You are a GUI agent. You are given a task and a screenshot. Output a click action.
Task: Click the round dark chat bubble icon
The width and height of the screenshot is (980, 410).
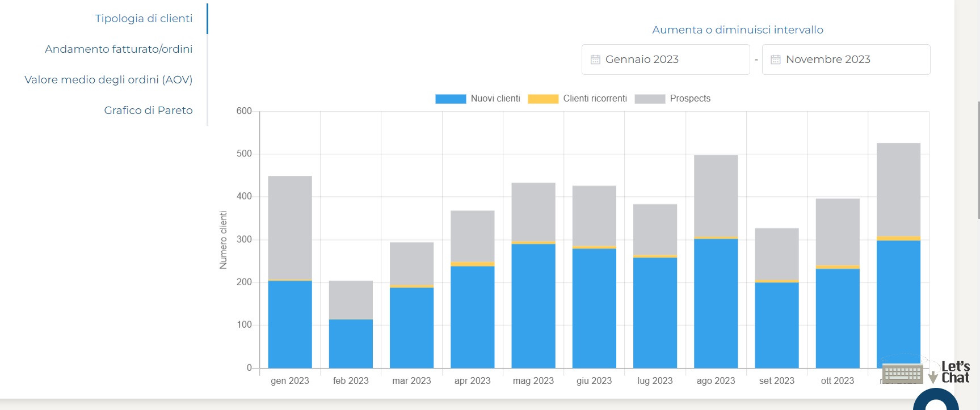[936, 401]
